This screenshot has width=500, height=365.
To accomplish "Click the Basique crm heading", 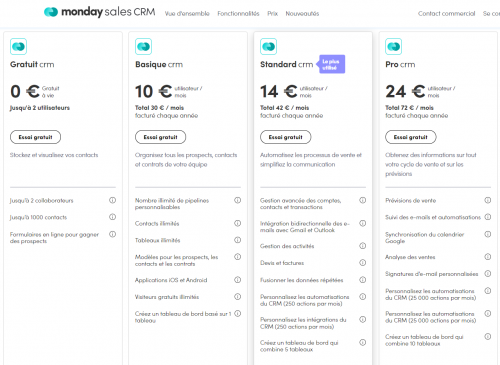I will [159, 65].
